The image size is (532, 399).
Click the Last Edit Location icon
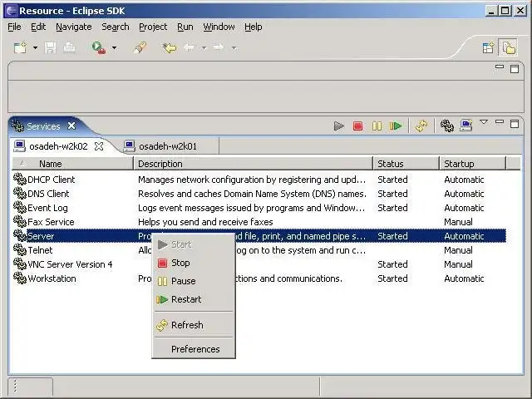click(x=170, y=47)
